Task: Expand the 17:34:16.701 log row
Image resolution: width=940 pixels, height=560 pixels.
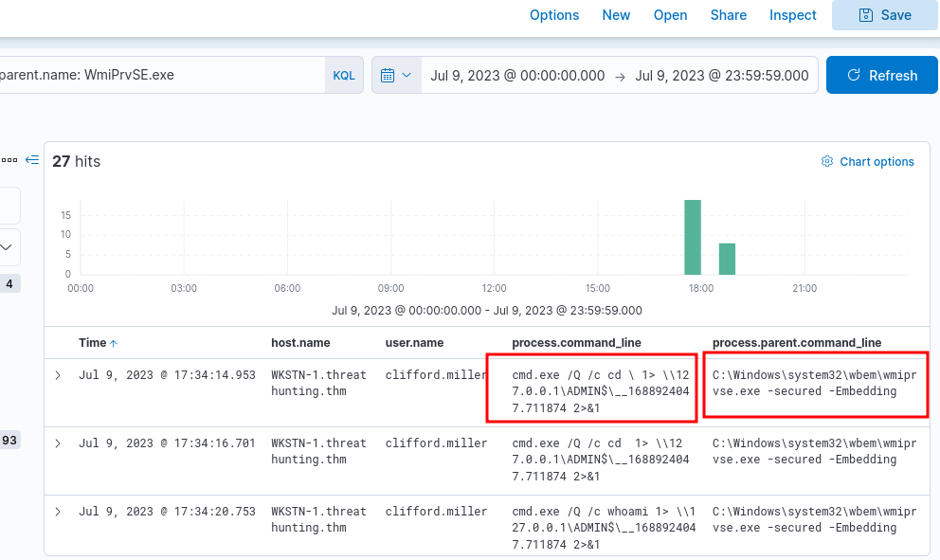Action: click(x=58, y=443)
